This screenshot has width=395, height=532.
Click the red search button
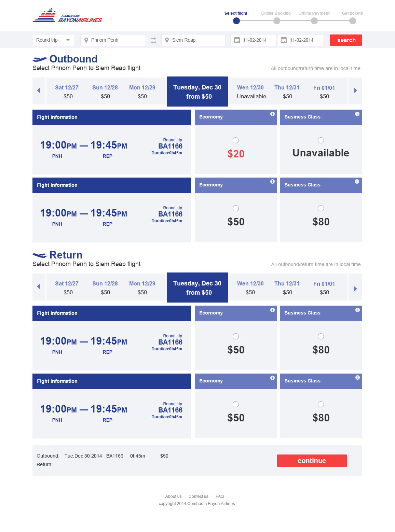pyautogui.click(x=346, y=40)
